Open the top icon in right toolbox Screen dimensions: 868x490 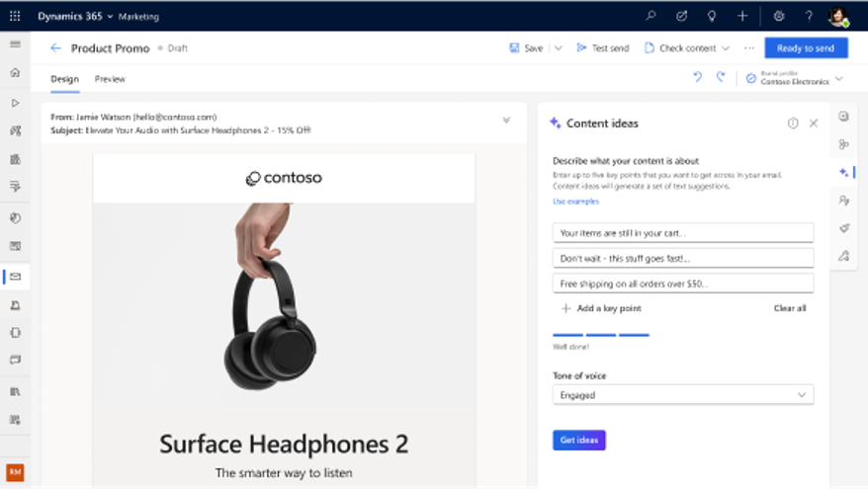point(843,117)
